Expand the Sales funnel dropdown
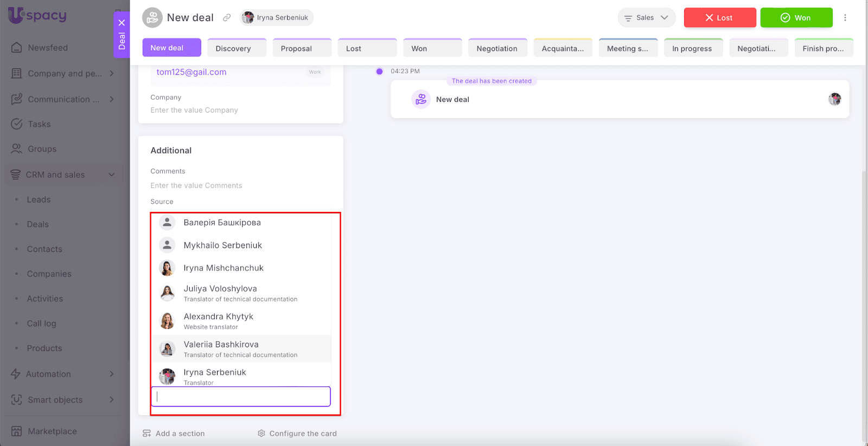 tap(646, 18)
